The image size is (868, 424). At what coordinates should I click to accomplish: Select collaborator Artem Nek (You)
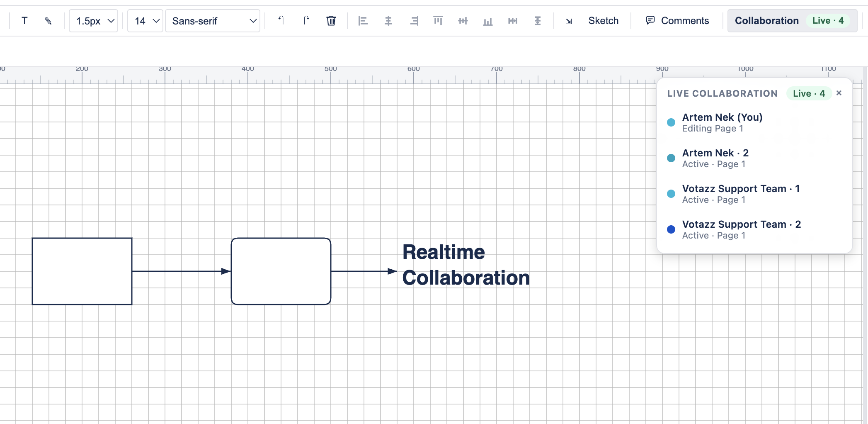coord(754,122)
